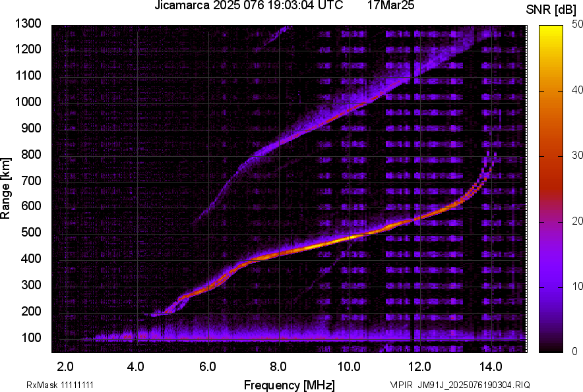The image size is (583, 392).
Task: Click the 1100 range tick label
Action: click(x=28, y=75)
